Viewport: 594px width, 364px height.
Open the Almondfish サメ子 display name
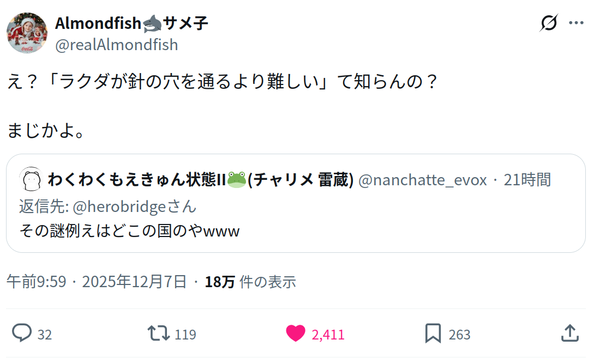click(x=131, y=23)
